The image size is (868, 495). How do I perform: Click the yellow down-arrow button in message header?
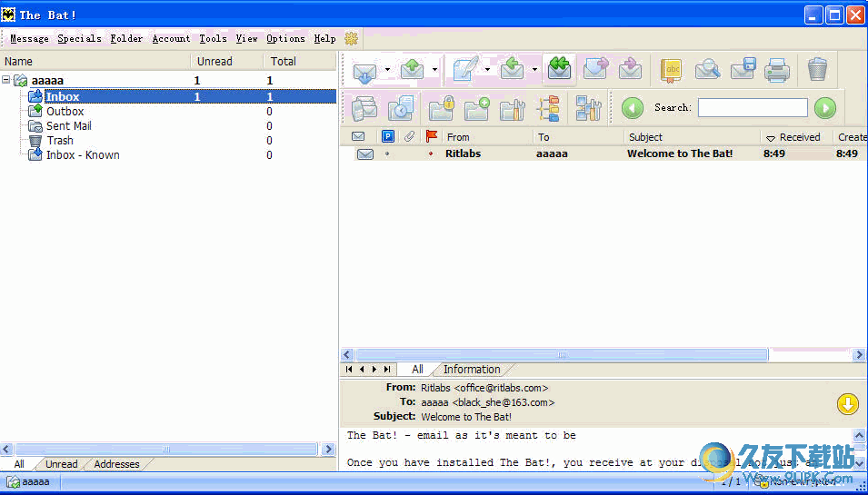point(847,404)
